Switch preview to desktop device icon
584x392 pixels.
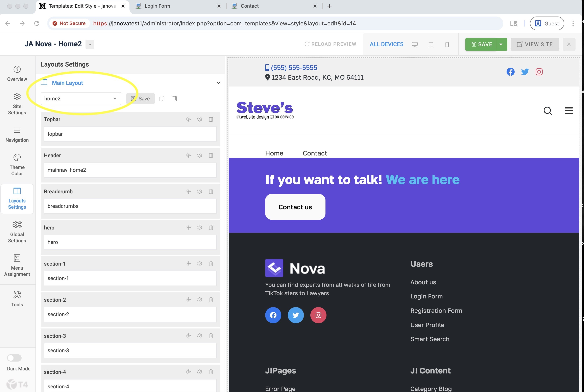click(x=415, y=45)
